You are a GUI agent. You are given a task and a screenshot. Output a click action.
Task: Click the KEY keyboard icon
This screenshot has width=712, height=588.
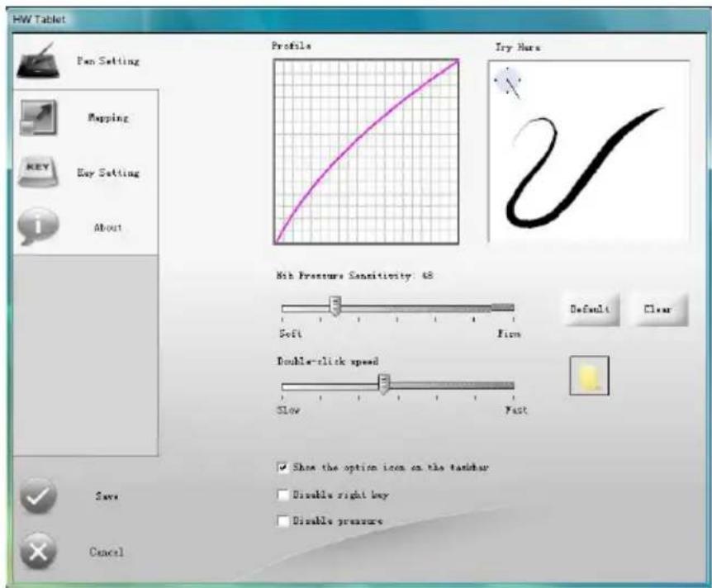(x=38, y=172)
